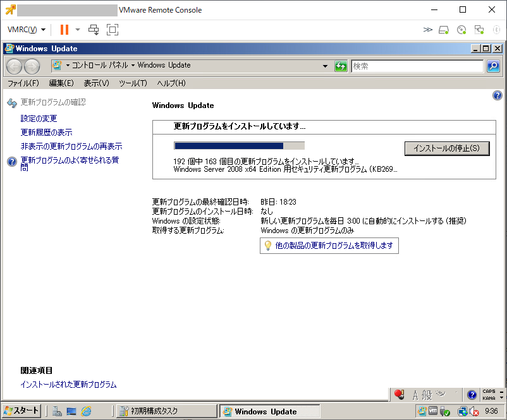Viewport: 507px width, 420px height.
Task: Open the ファイル(F) menu
Action: (x=23, y=83)
